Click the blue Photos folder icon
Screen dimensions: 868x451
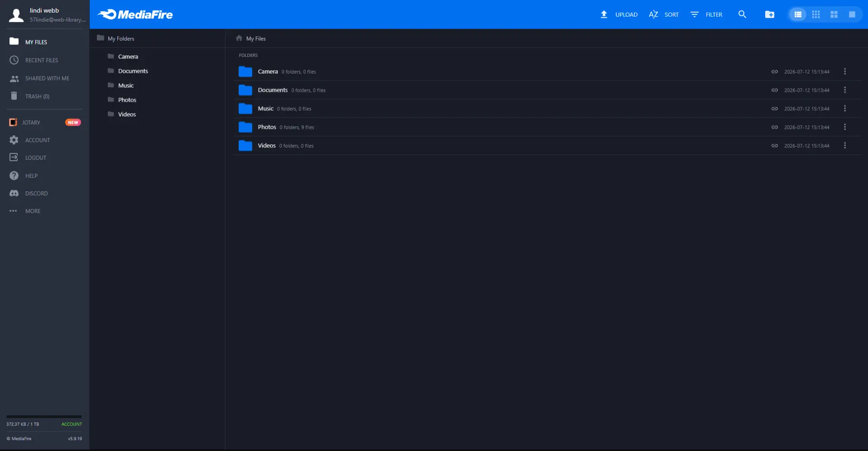245,127
